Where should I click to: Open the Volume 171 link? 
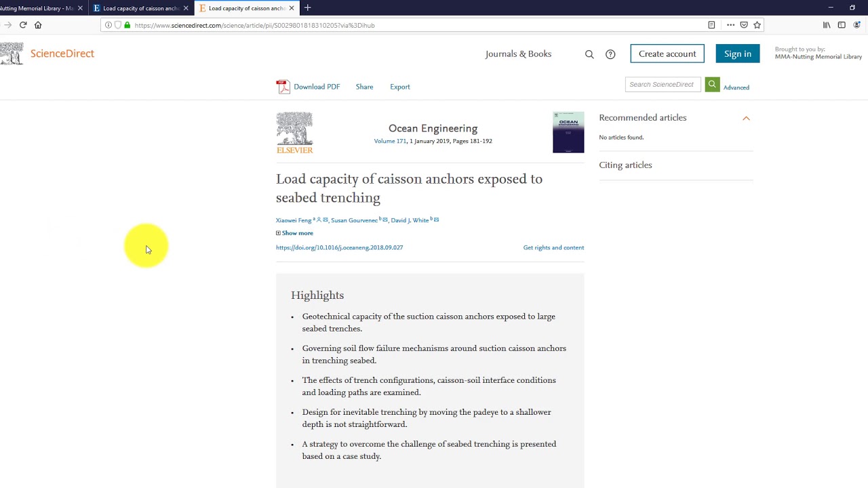(390, 141)
